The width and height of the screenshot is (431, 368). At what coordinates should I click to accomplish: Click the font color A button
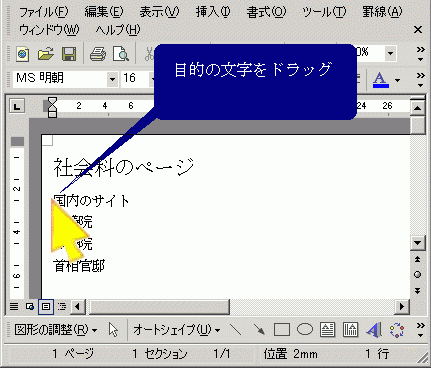[x=380, y=80]
